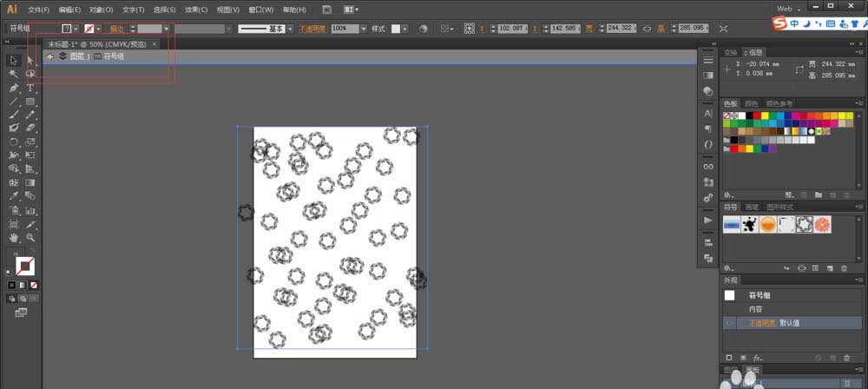Select the Symbol Sprayer tool
The height and width of the screenshot is (389, 868).
tap(14, 210)
